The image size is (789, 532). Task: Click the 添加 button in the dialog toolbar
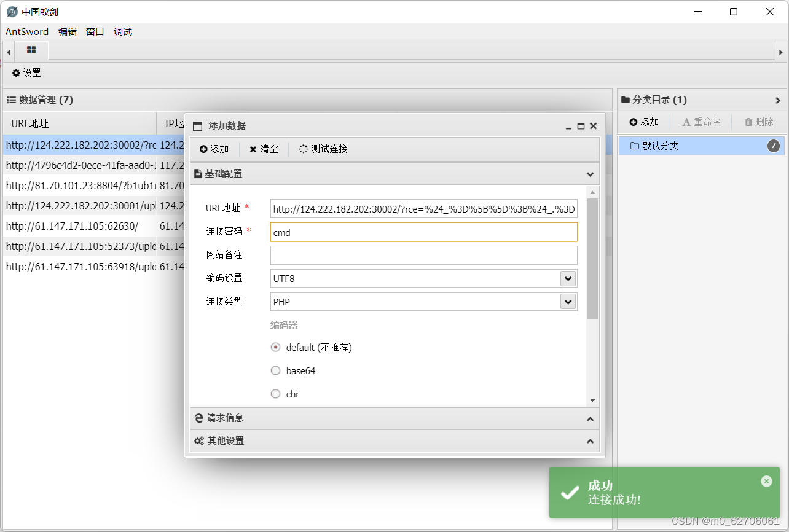214,149
